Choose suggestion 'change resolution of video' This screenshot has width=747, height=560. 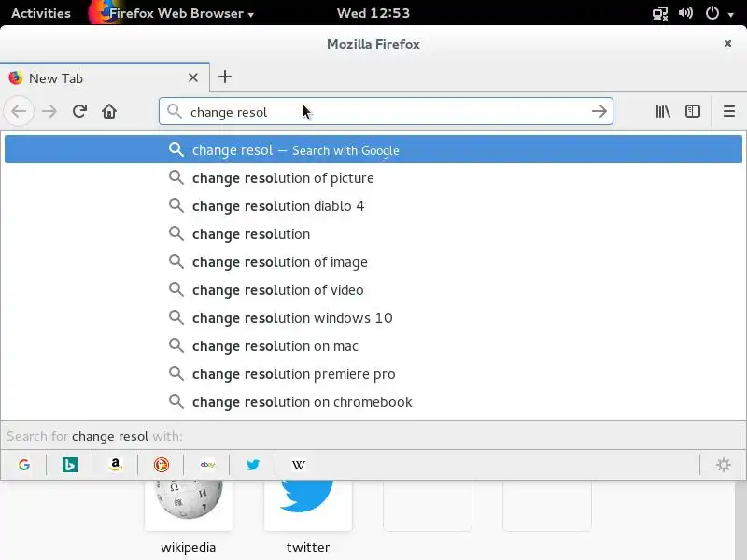[373, 289]
